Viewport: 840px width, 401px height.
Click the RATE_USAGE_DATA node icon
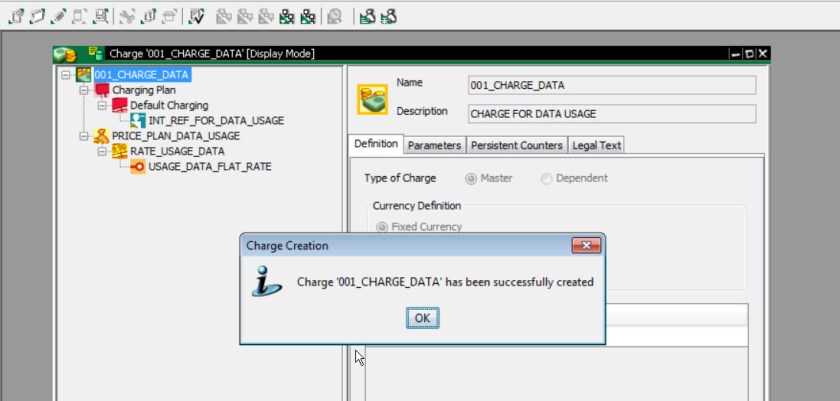point(119,151)
